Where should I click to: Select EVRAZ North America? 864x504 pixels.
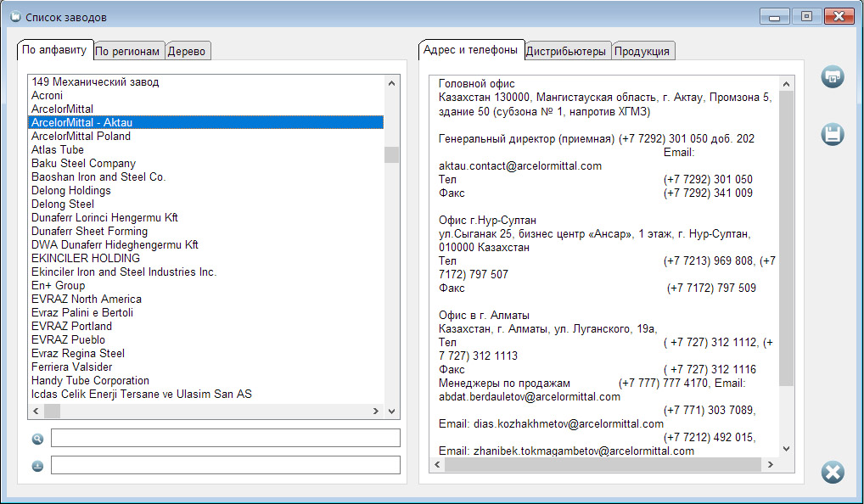pyautogui.click(x=205, y=300)
